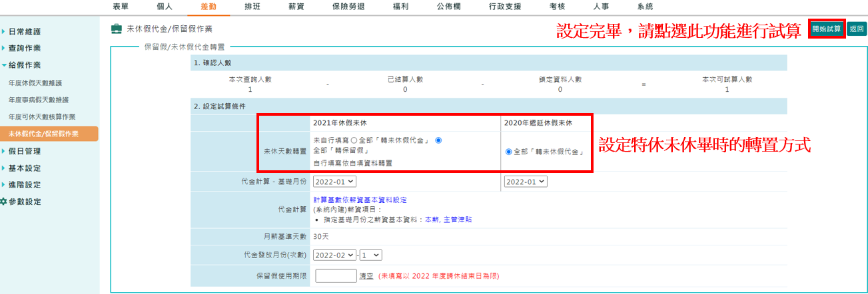Expand the 日常維護 sidebar section

coord(24,32)
